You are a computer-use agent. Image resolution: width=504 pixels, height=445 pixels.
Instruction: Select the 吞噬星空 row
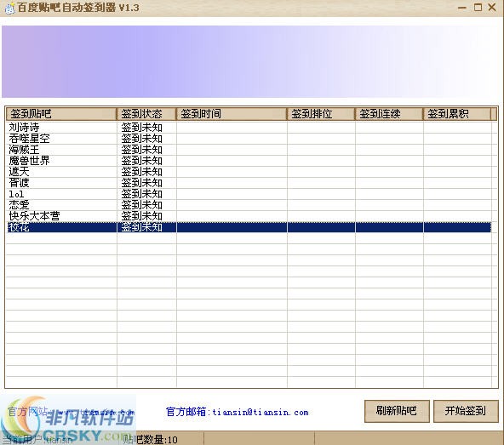pyautogui.click(x=249, y=139)
